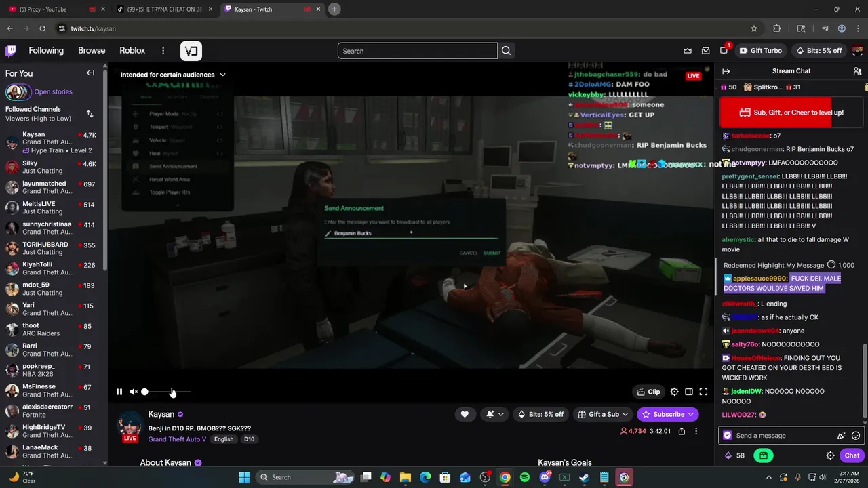The width and height of the screenshot is (868, 488).
Task: Toggle theatre mode icon
Action: [x=689, y=392]
